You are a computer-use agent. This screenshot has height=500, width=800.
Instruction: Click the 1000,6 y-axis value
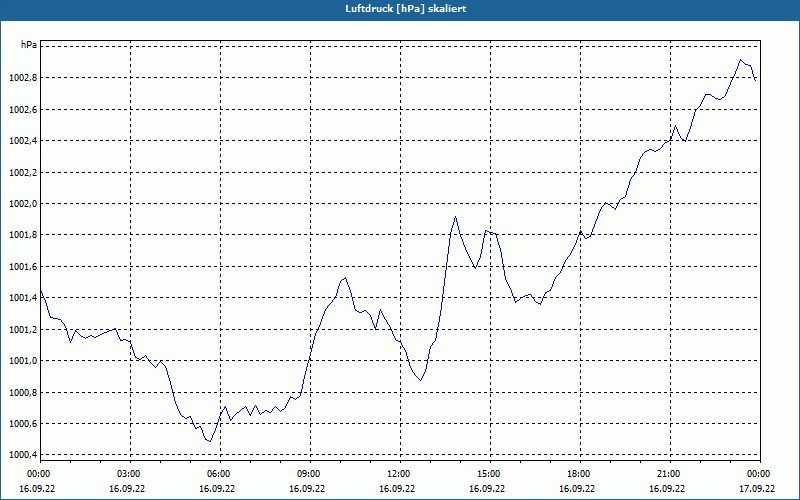coord(23,424)
